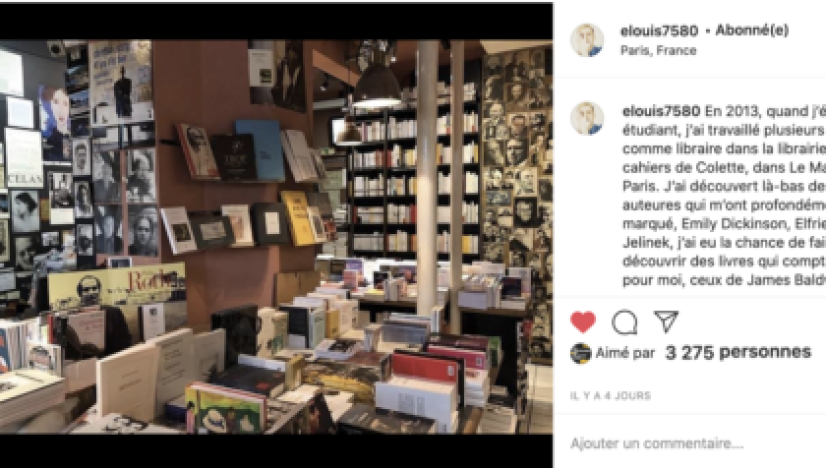Open elouis7580 profile picture in header
This screenshot has width=826, height=468.
(x=587, y=40)
